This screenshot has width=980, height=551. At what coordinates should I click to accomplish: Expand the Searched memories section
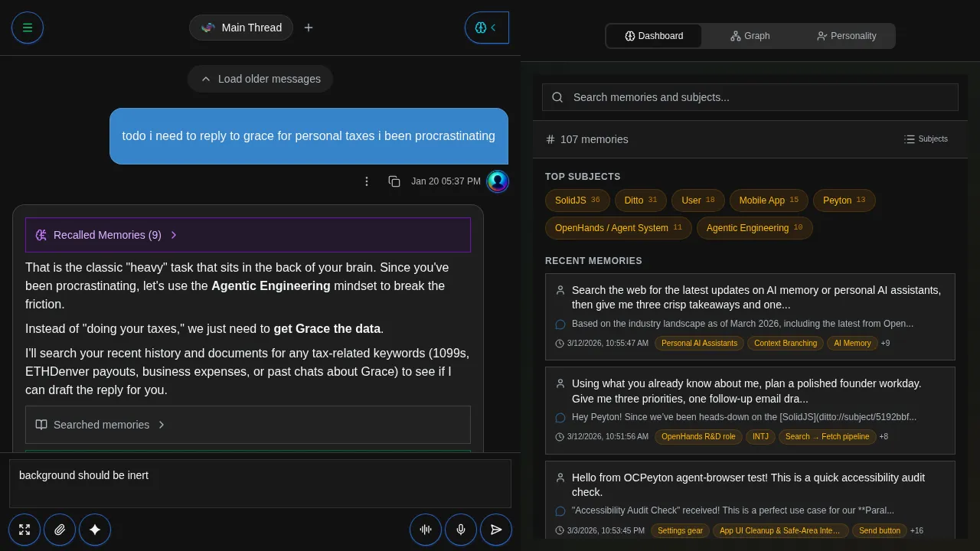(x=161, y=425)
